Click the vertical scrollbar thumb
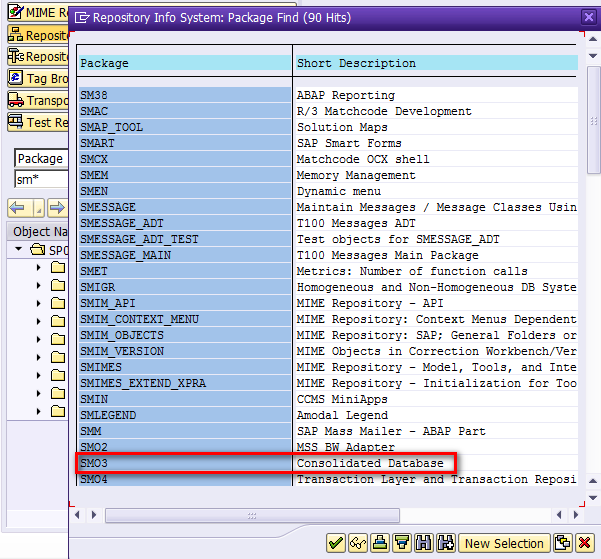The width and height of the screenshot is (601, 559). pyautogui.click(x=593, y=120)
